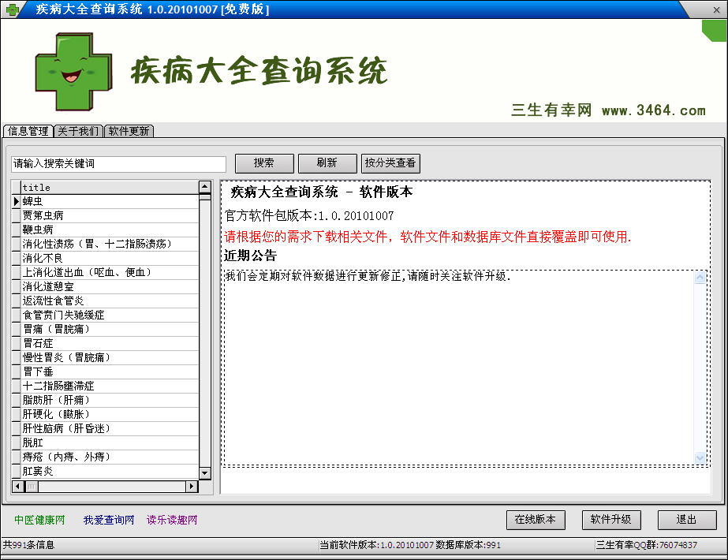The image size is (728, 560).
Task: Select the 胃石症 row
Action: (x=110, y=343)
